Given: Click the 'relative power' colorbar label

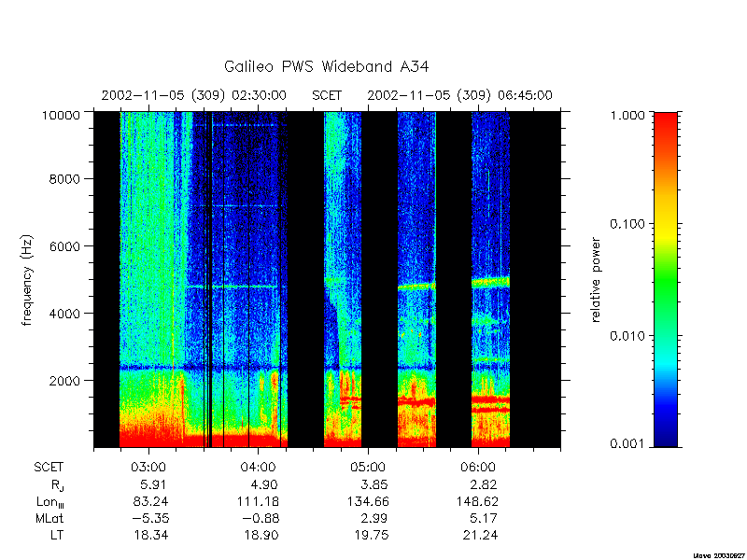Looking at the screenshot, I should click(x=596, y=280).
